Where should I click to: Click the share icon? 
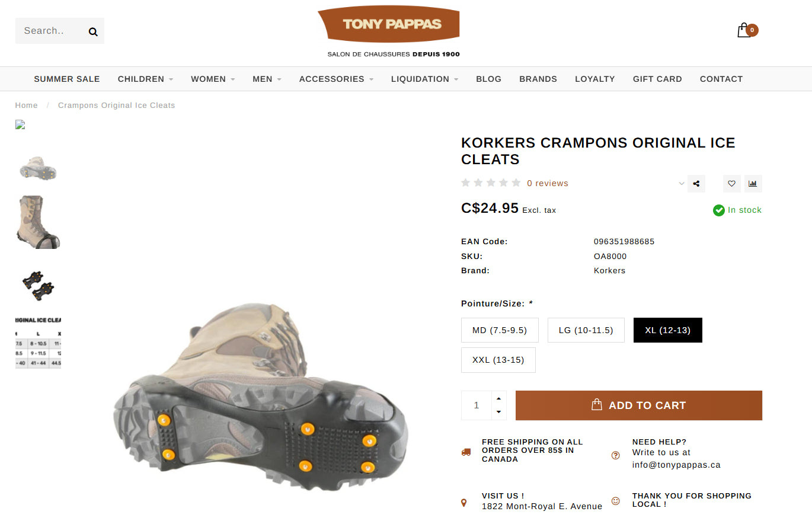[x=696, y=184]
